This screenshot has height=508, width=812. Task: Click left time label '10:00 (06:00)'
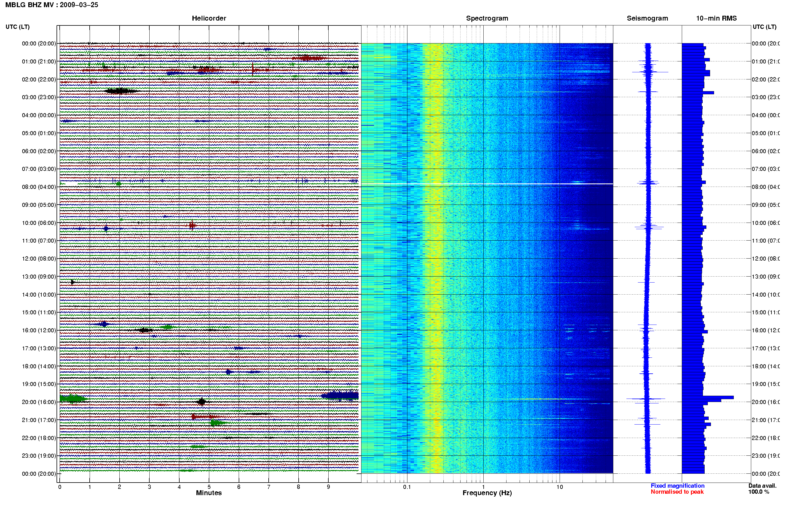tap(39, 223)
